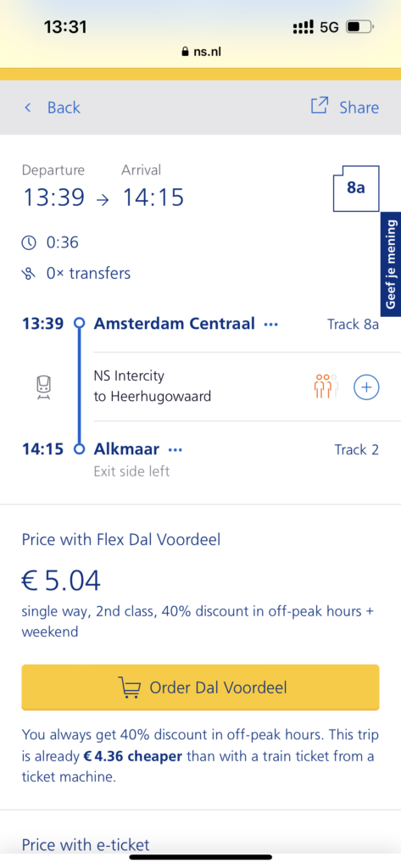Viewport: 401px width, 868px height.
Task: Tap the padlock icon beside ns.nl
Action: point(185,52)
